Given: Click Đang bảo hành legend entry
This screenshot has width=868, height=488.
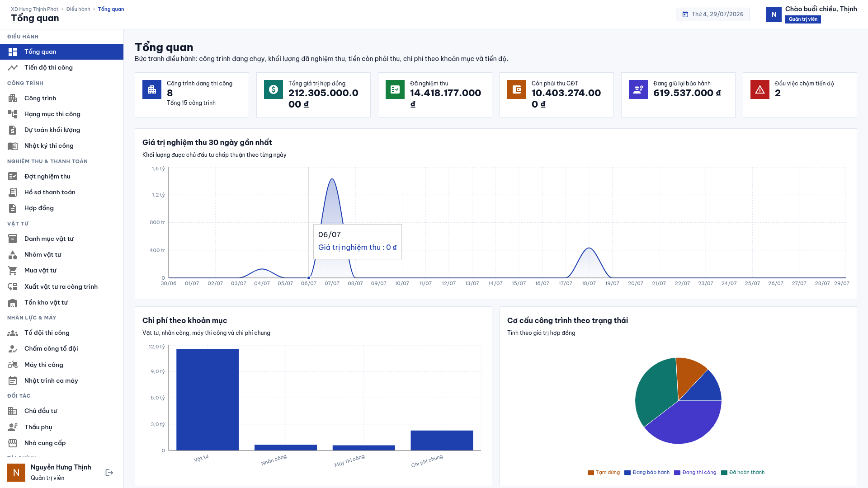Looking at the screenshot, I should (647, 473).
